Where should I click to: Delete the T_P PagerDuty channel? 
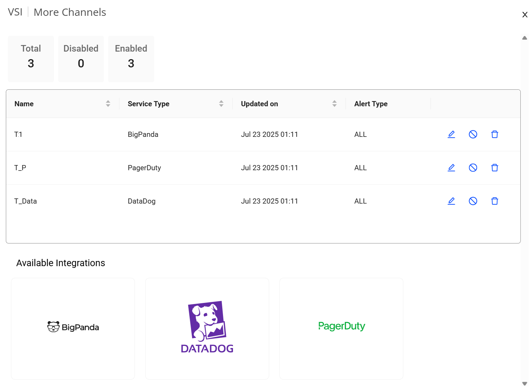tap(494, 168)
